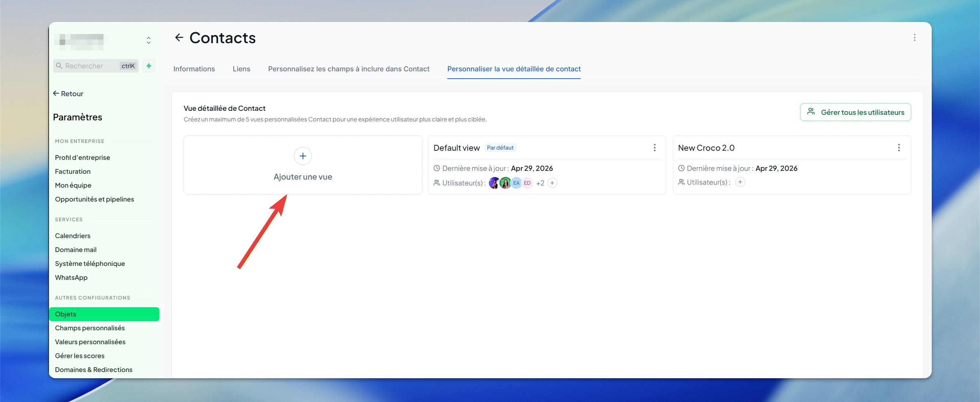Switch to the Liens tab
Screen dimensions: 980x402
click(x=241, y=69)
